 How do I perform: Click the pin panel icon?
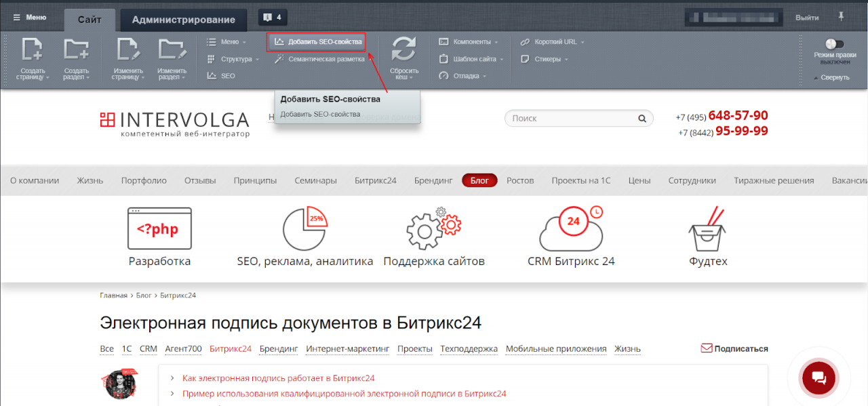[842, 17]
